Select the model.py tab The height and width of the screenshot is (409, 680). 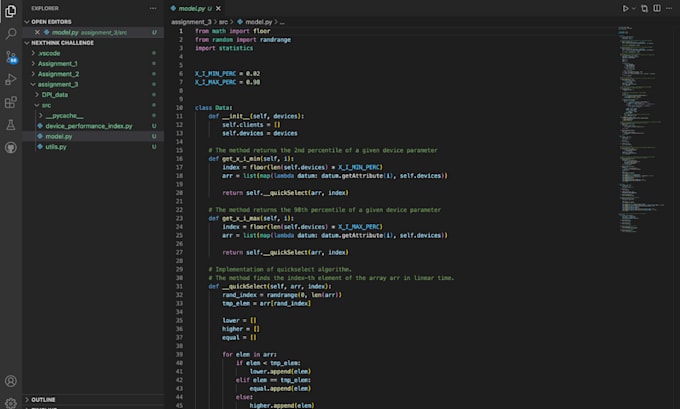coord(191,8)
